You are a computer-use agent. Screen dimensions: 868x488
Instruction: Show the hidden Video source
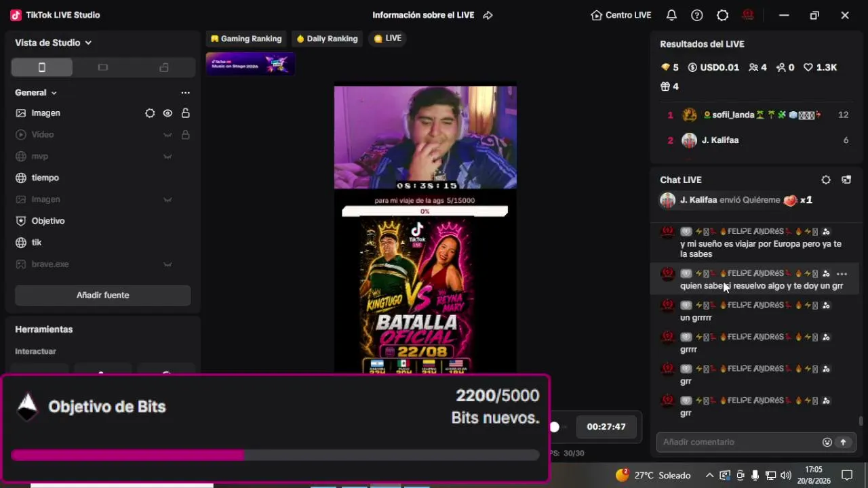click(x=167, y=135)
